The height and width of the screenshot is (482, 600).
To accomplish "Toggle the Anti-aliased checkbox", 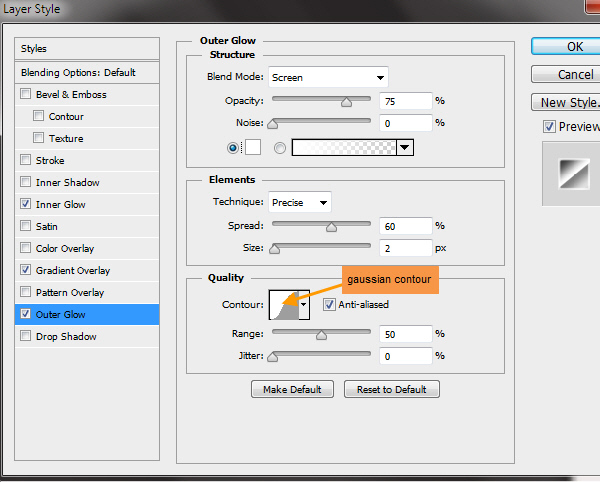I will click(x=329, y=305).
